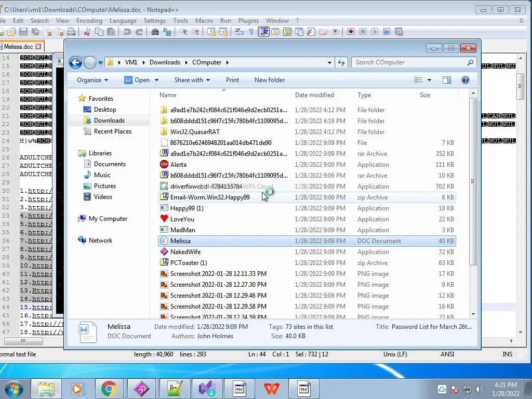Viewport: 532px width, 399px height.
Task: Toggle the Indent Guide toolbar button
Action: tap(263, 32)
